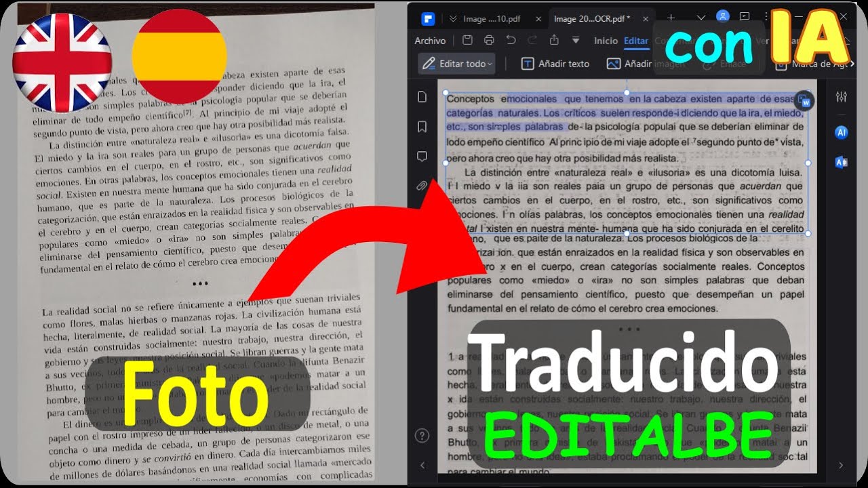The height and width of the screenshot is (488, 868).
Task: Open the quick access customize dropdown arrow
Action: pos(576,41)
